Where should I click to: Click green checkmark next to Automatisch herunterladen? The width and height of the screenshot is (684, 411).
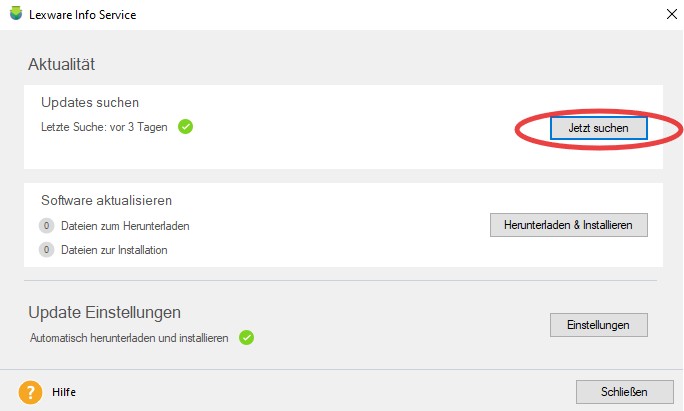tap(246, 337)
